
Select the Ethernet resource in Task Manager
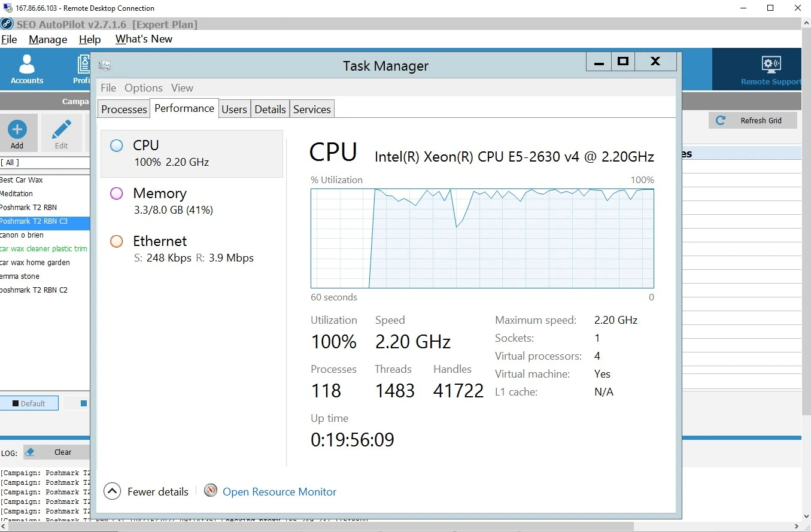click(192, 249)
